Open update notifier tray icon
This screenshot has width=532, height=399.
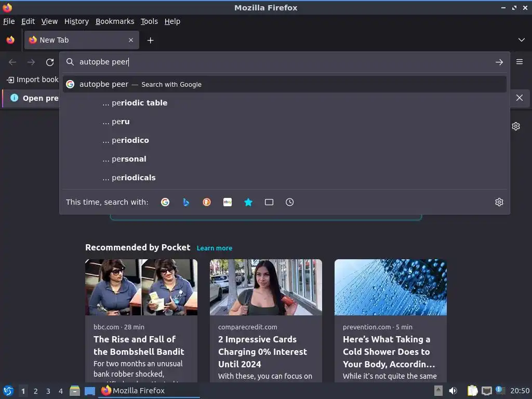coord(500,390)
